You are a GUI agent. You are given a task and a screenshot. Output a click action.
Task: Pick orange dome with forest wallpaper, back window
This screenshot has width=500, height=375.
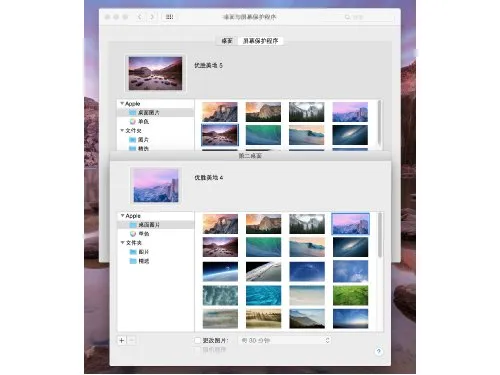click(x=263, y=112)
